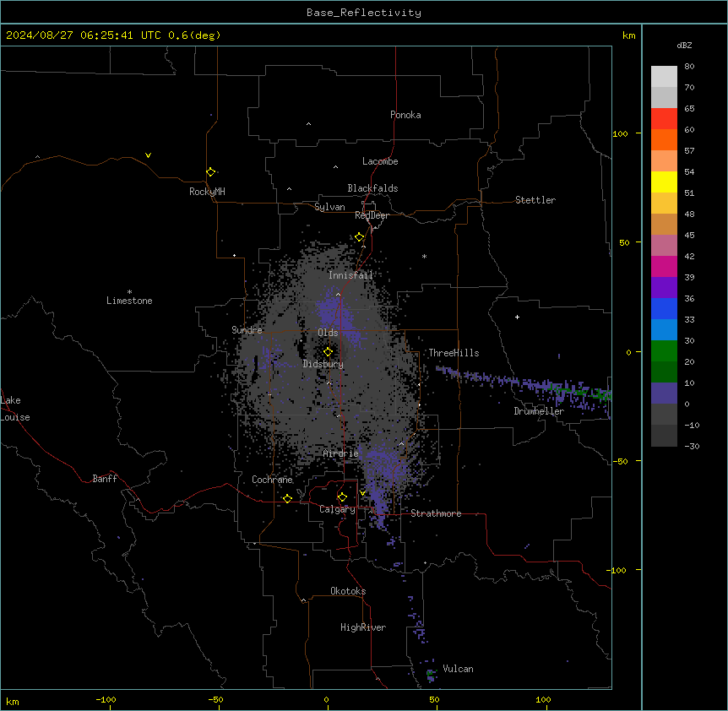Click the green 20 dBZ color swatch
This screenshot has width=728, height=711.
[664, 351]
